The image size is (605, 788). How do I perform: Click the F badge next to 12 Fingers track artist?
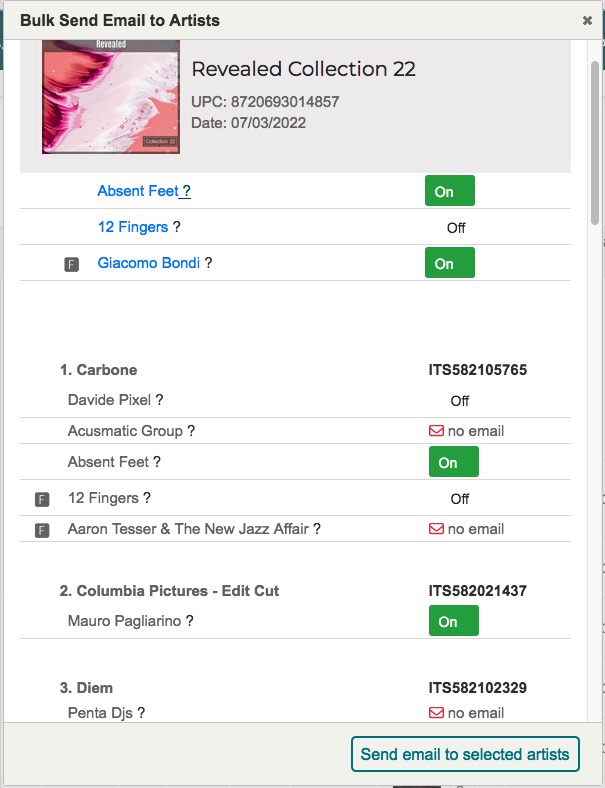(42, 500)
